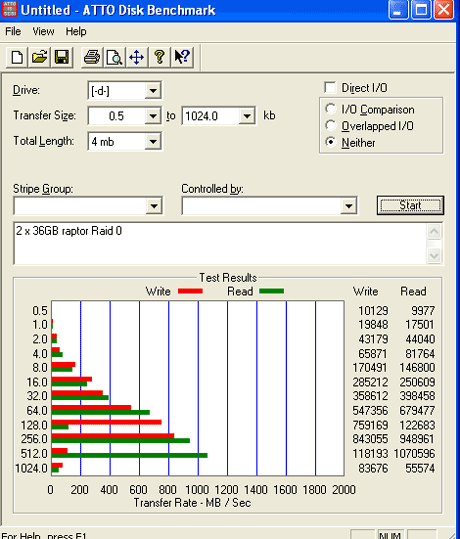Click the description box down scroll arrow
This screenshot has width=460, height=539.
point(434,256)
